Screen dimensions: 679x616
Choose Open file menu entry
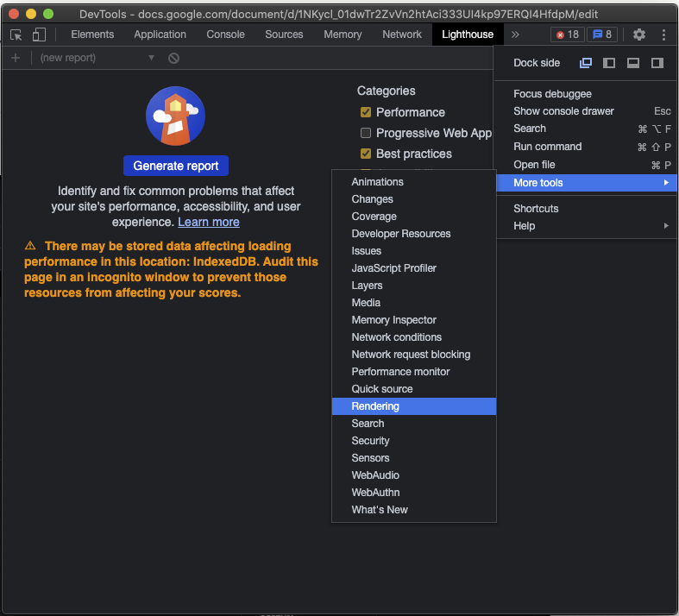point(587,165)
